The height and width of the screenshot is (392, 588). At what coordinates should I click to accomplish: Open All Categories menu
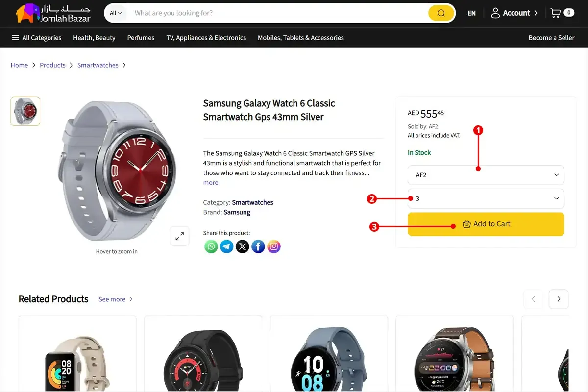37,38
